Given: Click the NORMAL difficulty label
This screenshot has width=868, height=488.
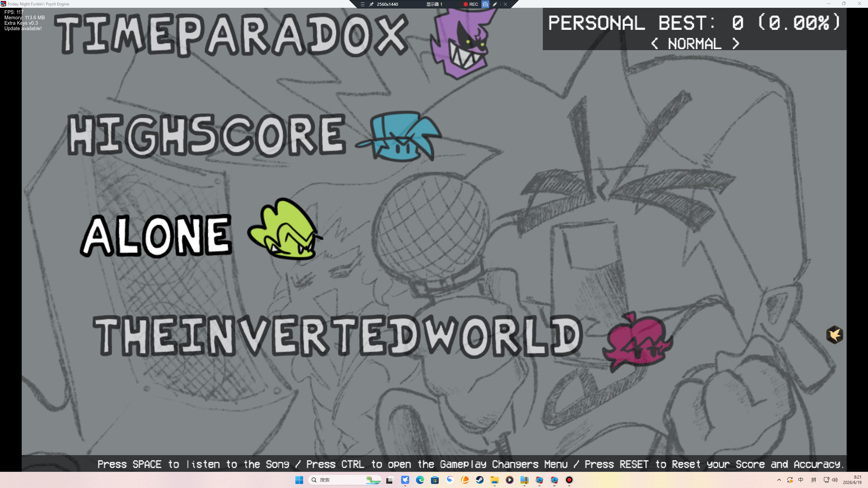Looking at the screenshot, I should 695,44.
